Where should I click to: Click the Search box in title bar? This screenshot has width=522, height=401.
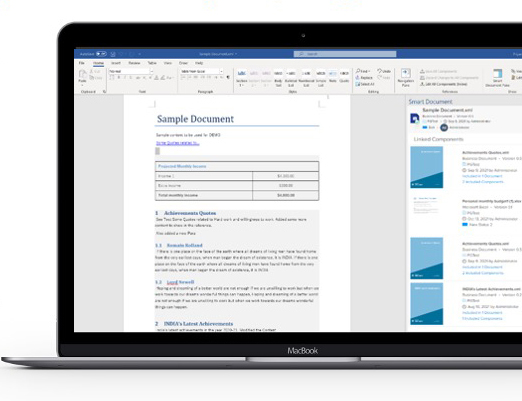click(345, 54)
